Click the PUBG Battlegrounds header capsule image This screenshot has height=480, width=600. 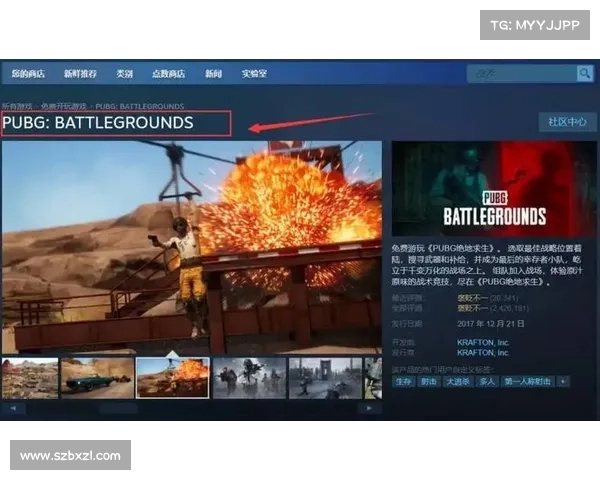[x=494, y=189]
